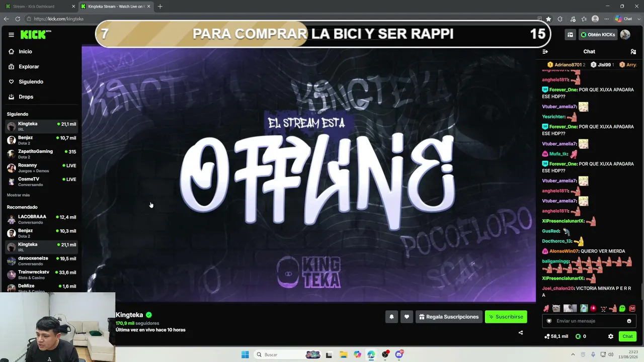Click the chat identity badge icon in message box
Screen dimensions: 644x362
click(549, 321)
